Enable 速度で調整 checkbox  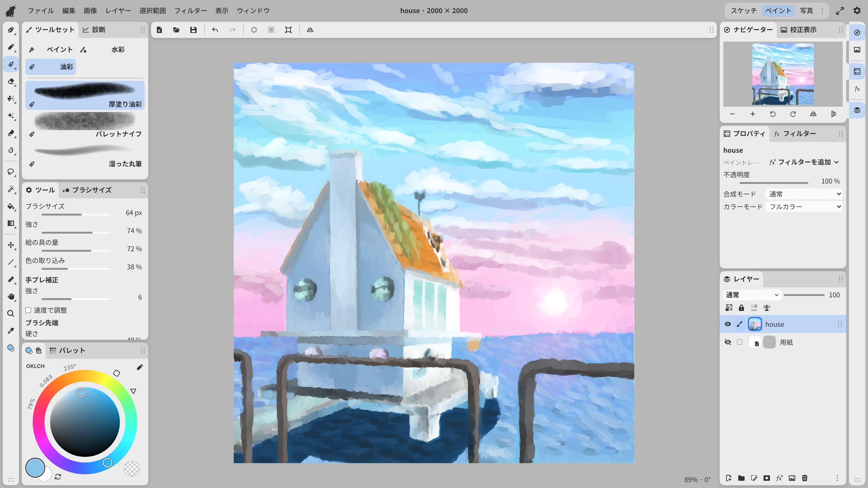click(28, 310)
